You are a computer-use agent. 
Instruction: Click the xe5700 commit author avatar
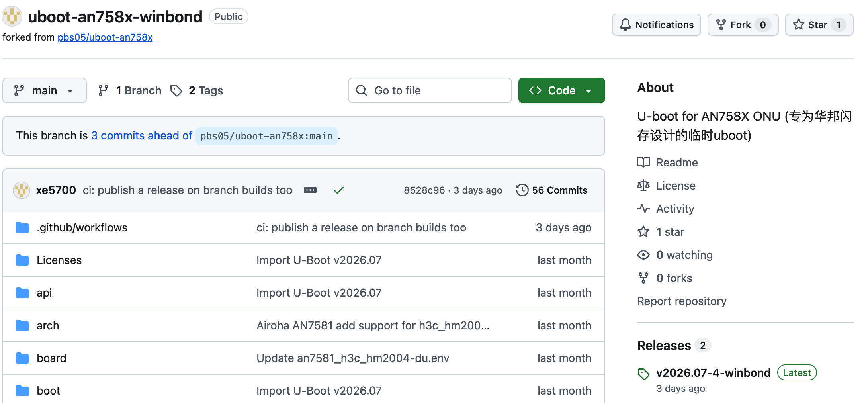tap(22, 190)
